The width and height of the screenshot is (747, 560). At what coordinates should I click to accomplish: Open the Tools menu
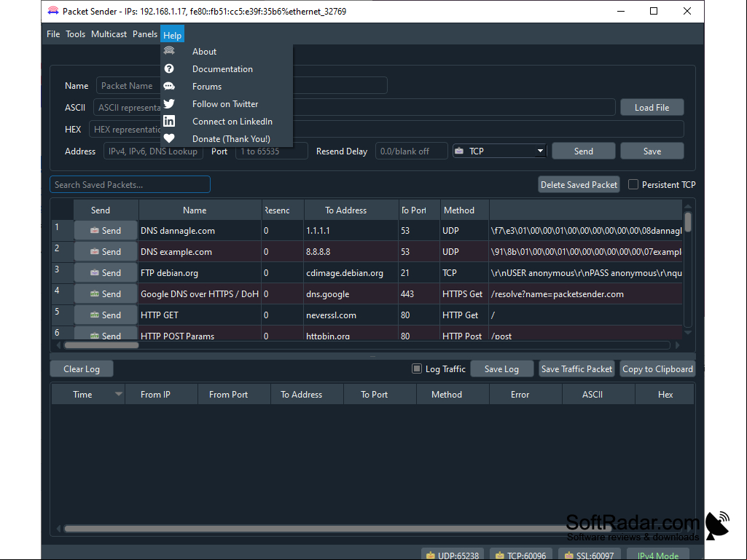(x=75, y=34)
